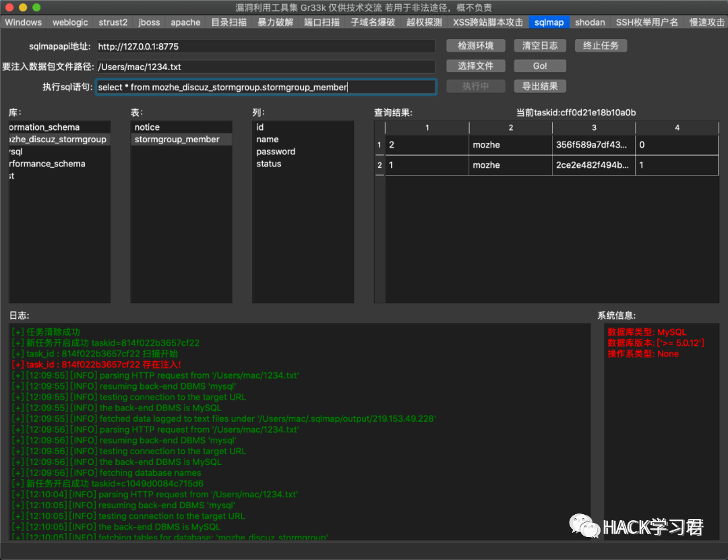This screenshot has width=728, height=560.
Task: Select the sqlmap tab
Action: tap(549, 22)
